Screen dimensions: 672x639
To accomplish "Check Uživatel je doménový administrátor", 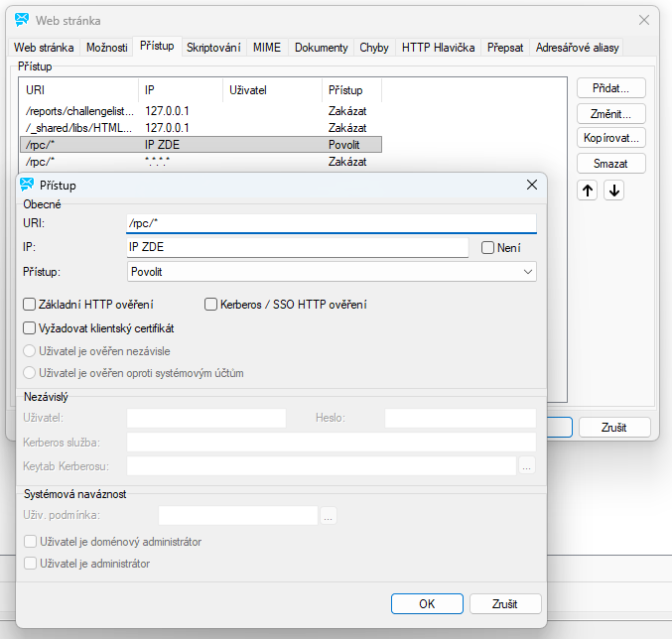I will [x=30, y=542].
